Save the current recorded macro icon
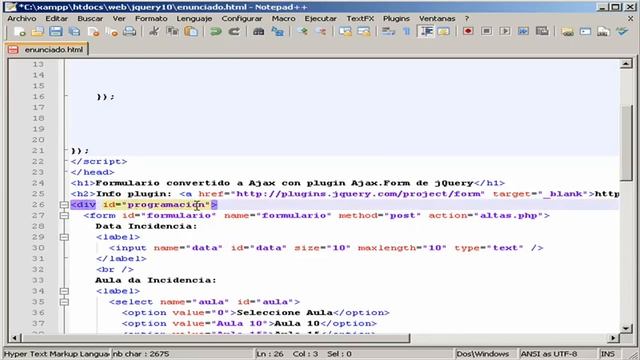 pos(542,31)
